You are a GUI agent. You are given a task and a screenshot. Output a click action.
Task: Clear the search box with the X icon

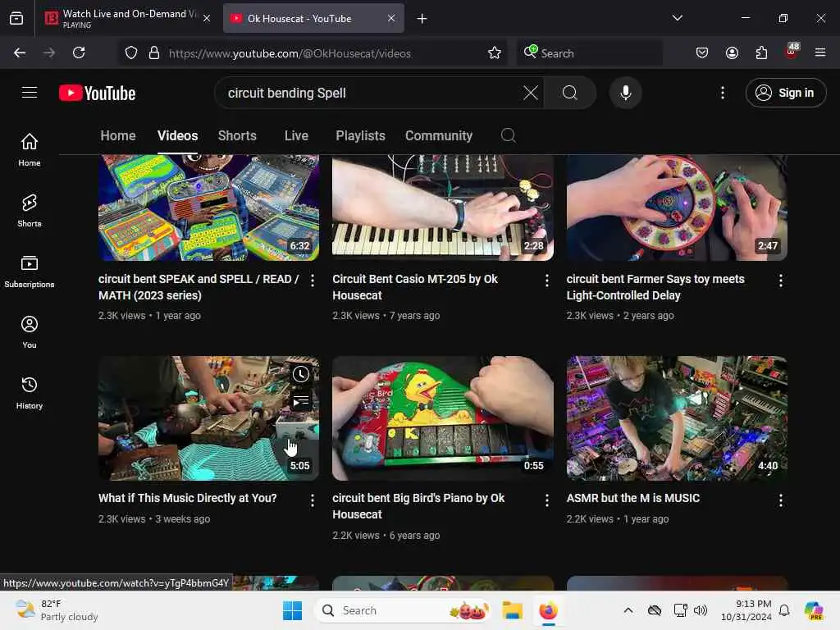point(531,93)
